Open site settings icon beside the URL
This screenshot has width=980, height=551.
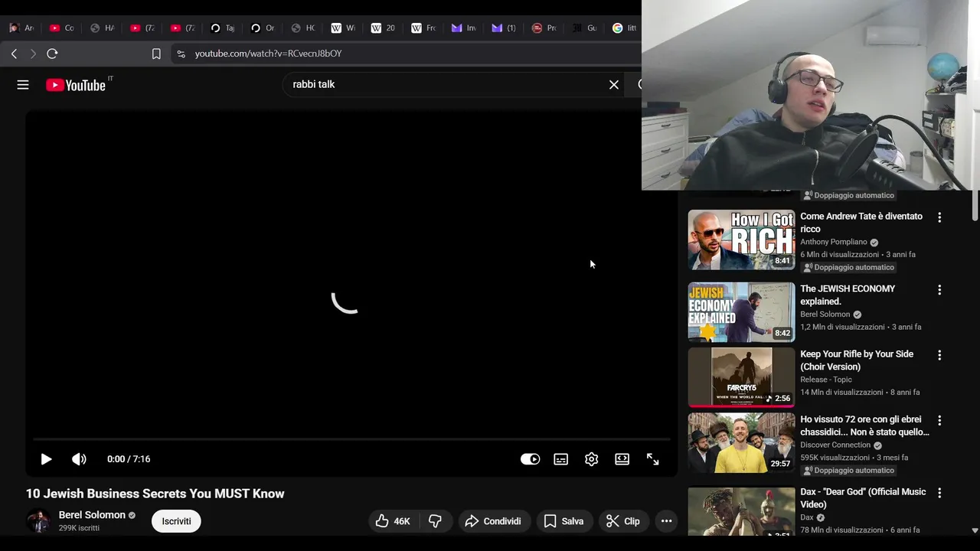tap(181, 54)
